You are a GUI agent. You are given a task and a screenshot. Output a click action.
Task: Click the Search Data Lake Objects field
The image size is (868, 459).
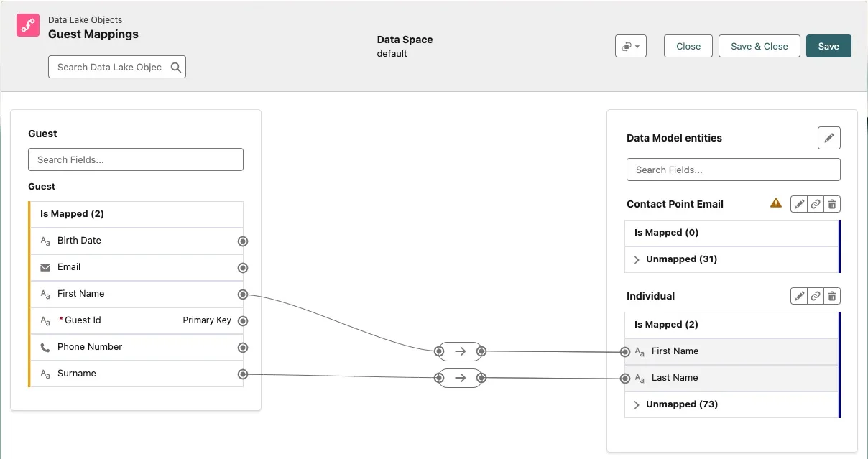[x=109, y=67]
